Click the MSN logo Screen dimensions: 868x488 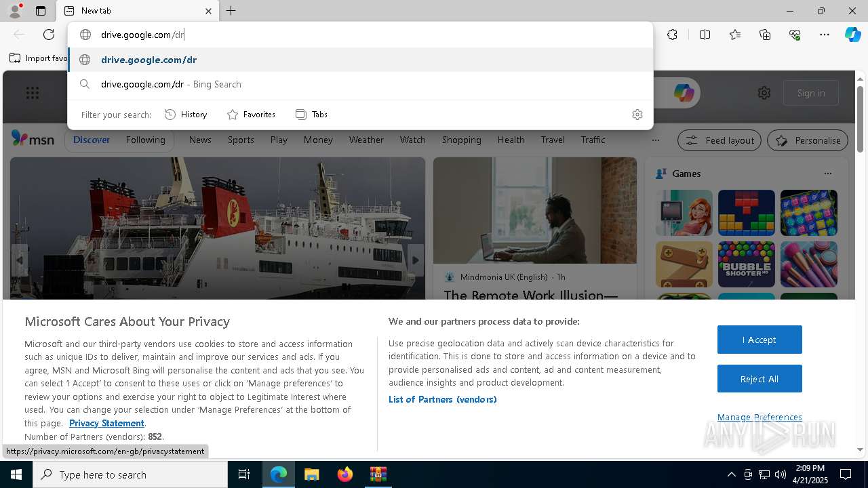(x=33, y=139)
